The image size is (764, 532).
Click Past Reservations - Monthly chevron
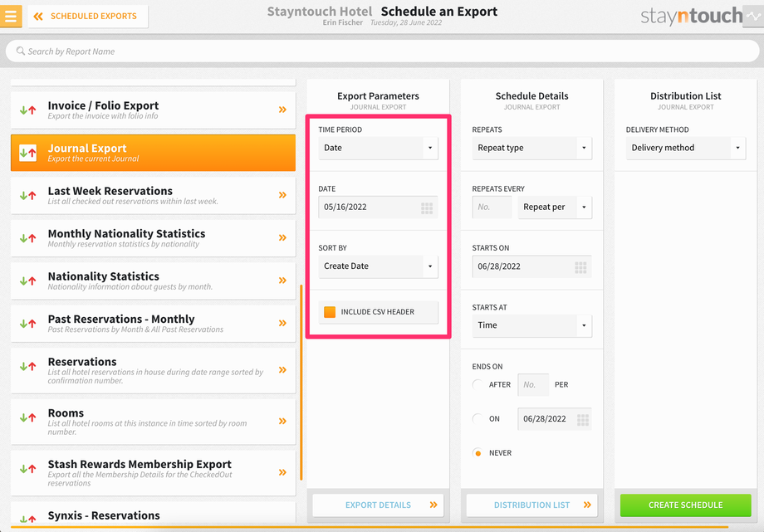tap(282, 323)
